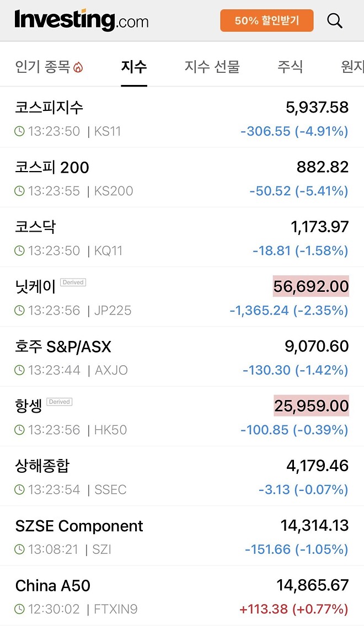The height and width of the screenshot is (630, 364).
Task: Open the 주식 tab
Action: pos(291,66)
